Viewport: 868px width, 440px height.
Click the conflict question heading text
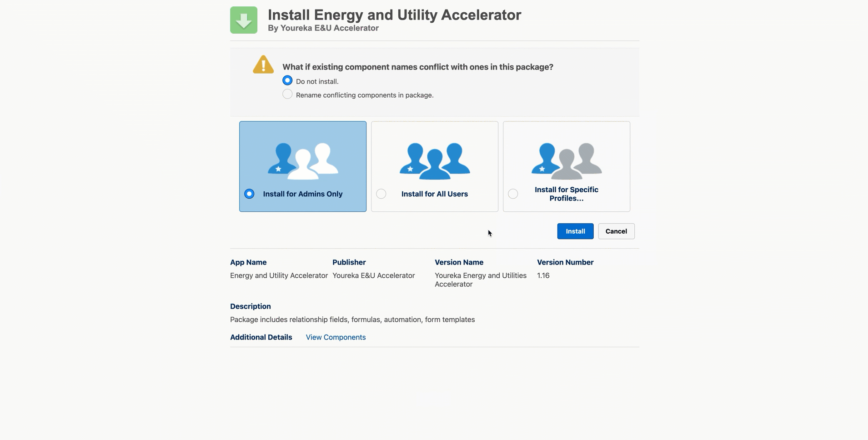(x=418, y=67)
